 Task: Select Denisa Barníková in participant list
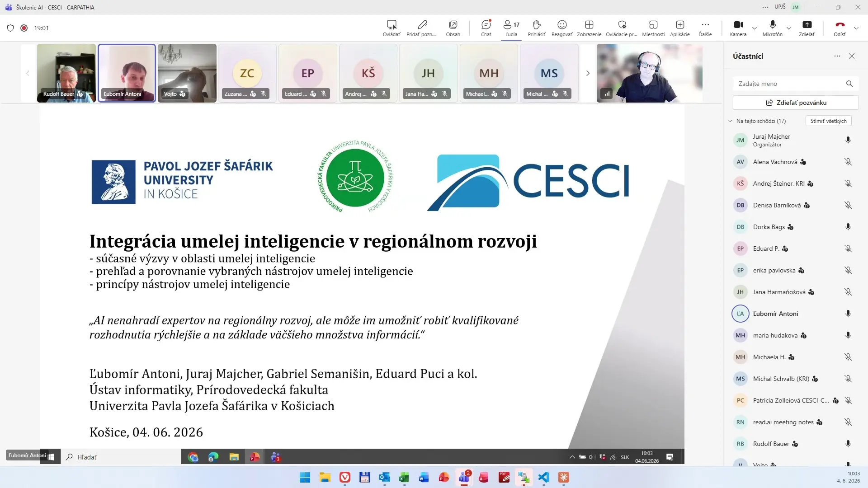[795, 205]
